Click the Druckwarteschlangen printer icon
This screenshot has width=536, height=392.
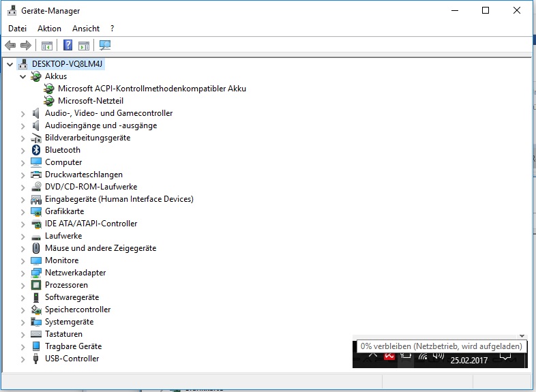pyautogui.click(x=36, y=175)
